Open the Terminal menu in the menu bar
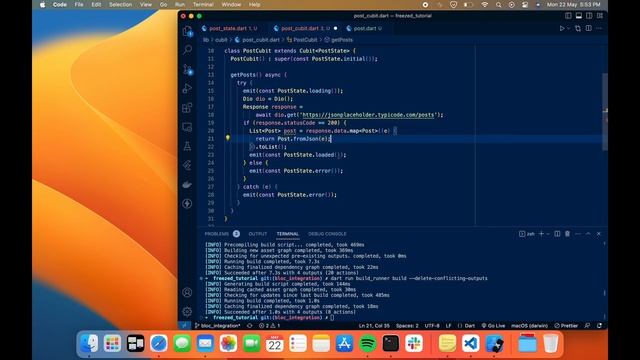Viewport: 640px width, 360px height. click(203, 4)
